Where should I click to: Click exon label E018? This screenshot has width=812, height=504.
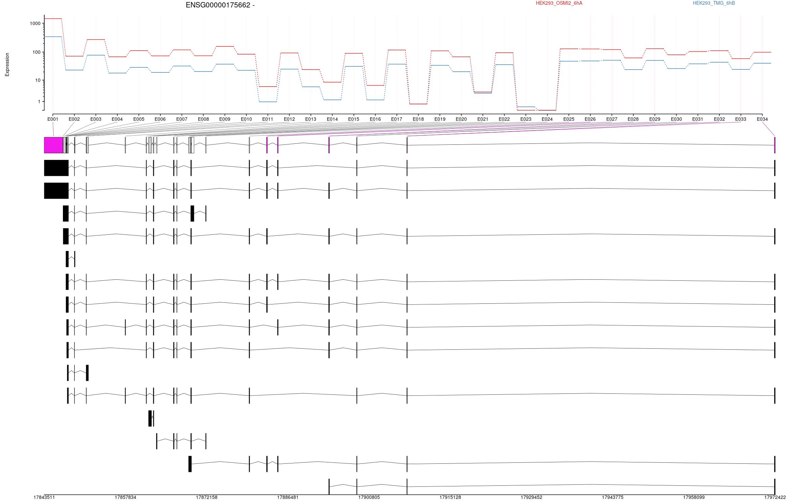(418, 119)
